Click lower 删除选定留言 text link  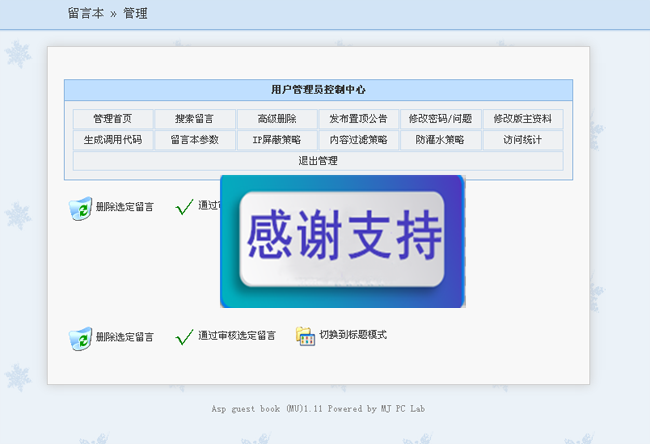pos(125,337)
